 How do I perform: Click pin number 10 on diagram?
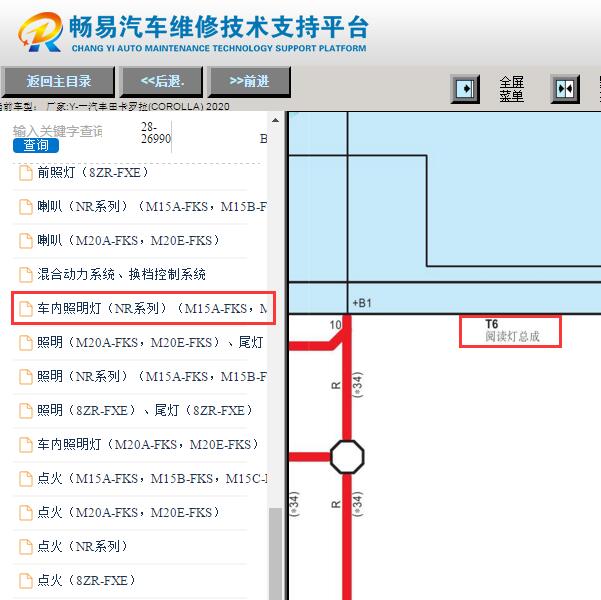pyautogui.click(x=335, y=325)
